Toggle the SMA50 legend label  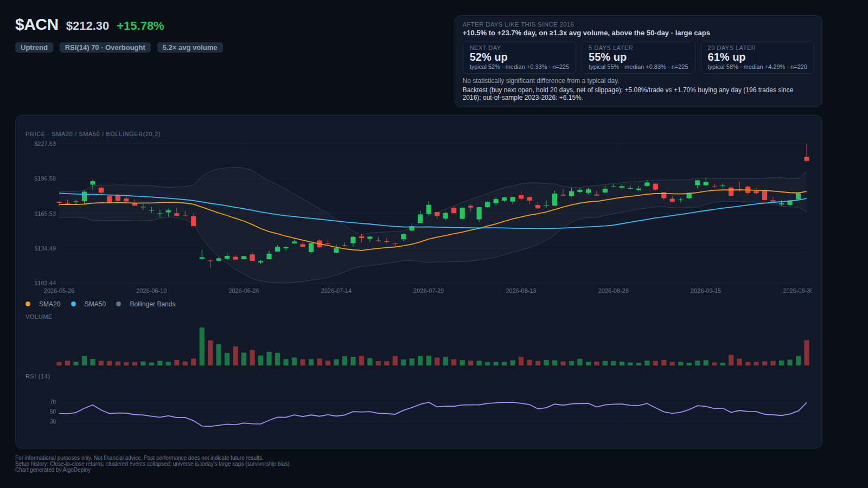click(x=95, y=304)
